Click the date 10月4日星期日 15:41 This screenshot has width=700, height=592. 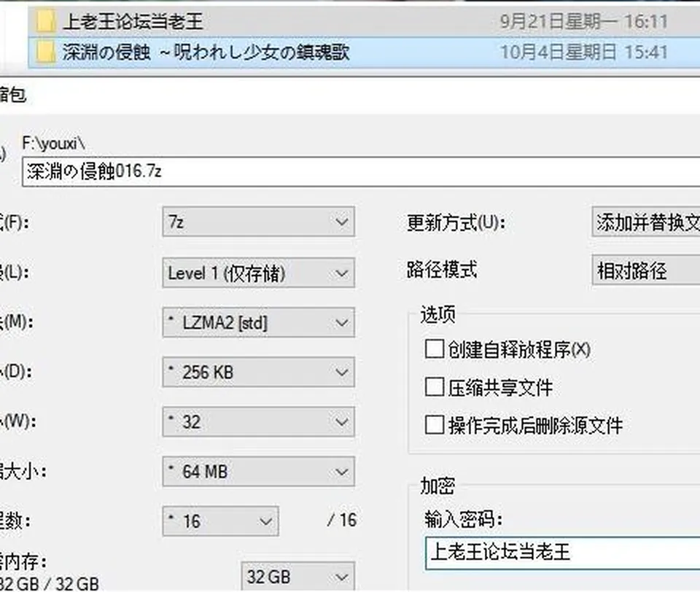click(x=584, y=52)
